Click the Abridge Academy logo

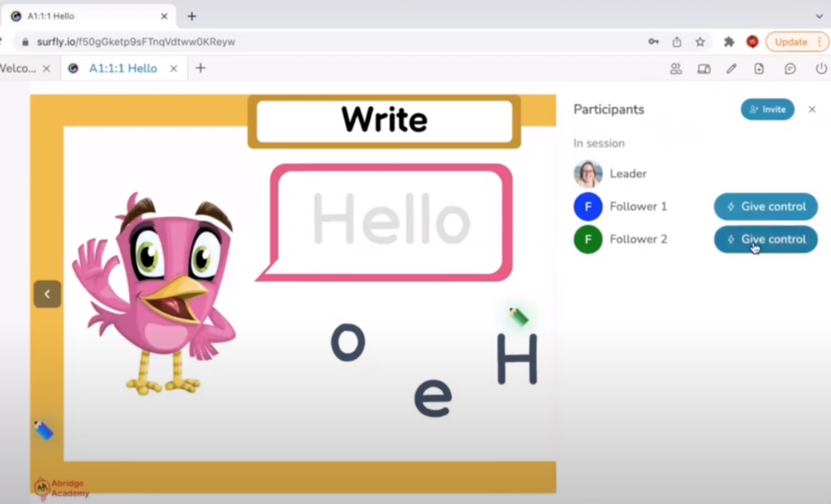61,488
